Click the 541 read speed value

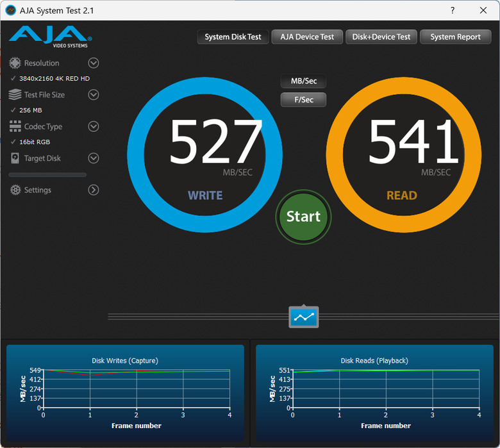point(413,141)
